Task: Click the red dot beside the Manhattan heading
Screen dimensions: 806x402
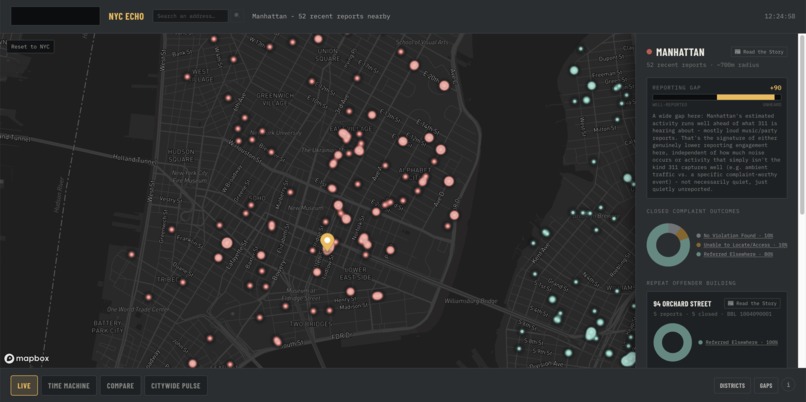Action: point(649,52)
